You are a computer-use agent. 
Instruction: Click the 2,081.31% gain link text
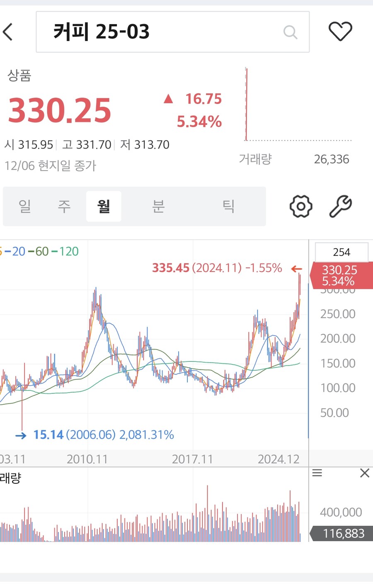(x=147, y=435)
